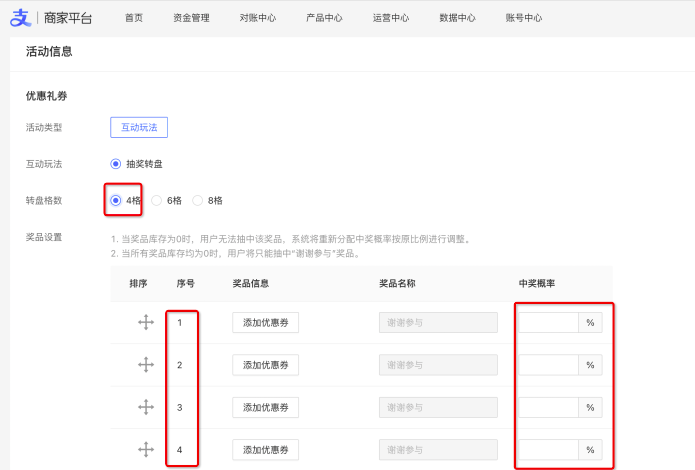Click the 互动玩法 activity type button
Viewport: 695px width, 470px height.
pyautogui.click(x=139, y=127)
